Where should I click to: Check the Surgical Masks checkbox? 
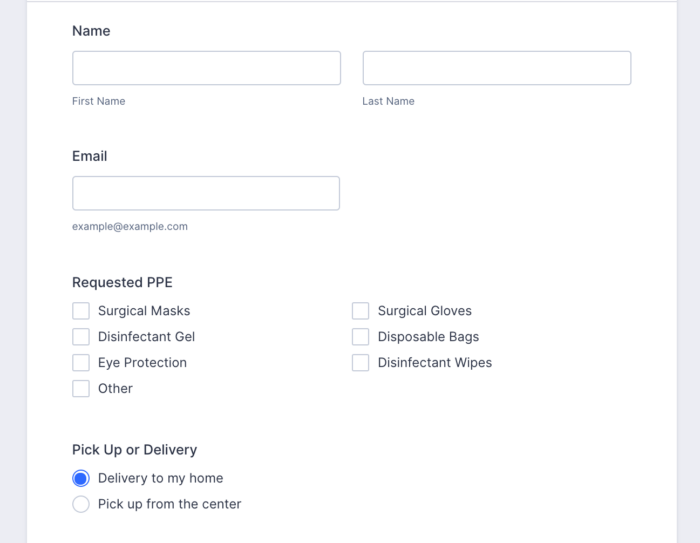coord(81,311)
